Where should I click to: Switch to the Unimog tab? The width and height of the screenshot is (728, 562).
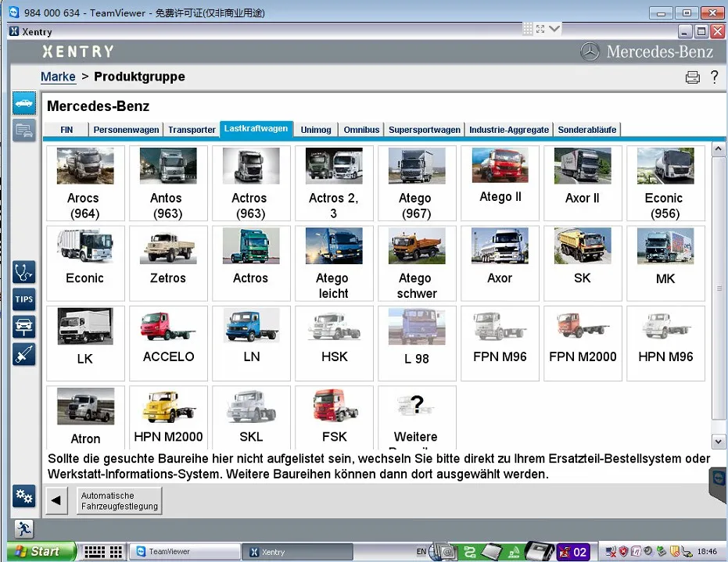pyautogui.click(x=316, y=130)
